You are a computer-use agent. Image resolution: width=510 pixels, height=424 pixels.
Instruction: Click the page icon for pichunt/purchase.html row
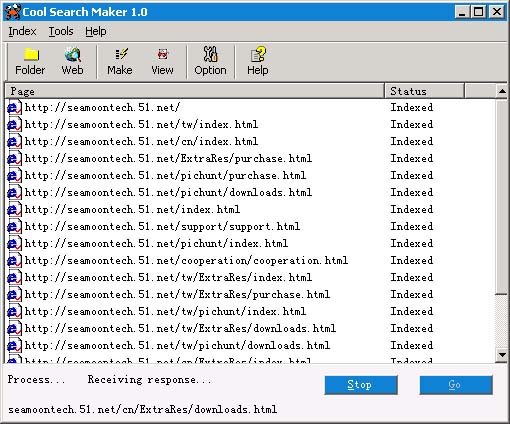[x=14, y=176]
